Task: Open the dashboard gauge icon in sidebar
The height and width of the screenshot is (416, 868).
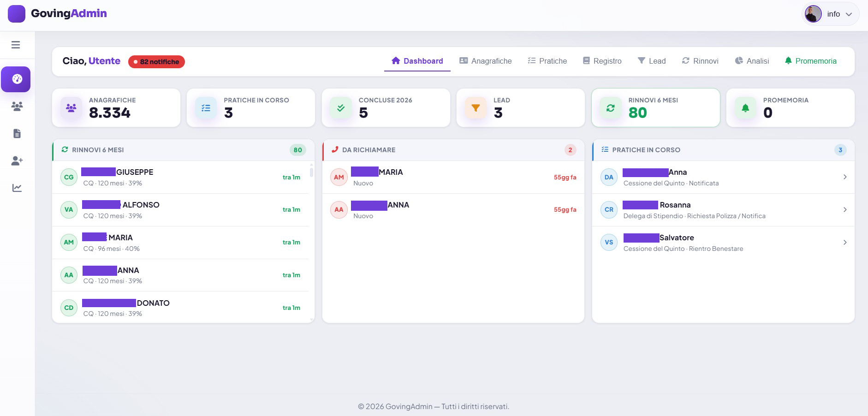Action: 16,79
